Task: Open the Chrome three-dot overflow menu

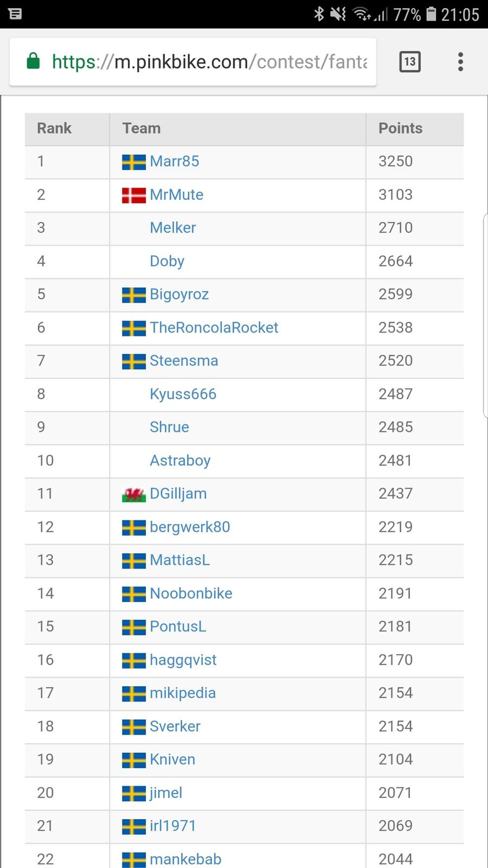Action: pos(460,62)
